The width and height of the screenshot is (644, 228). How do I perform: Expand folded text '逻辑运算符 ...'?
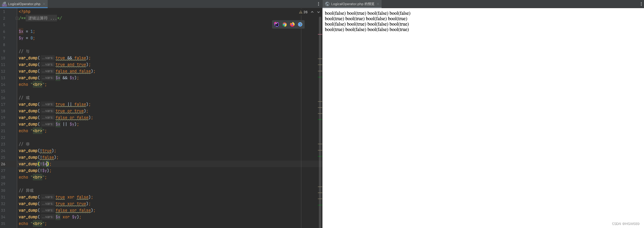42,18
